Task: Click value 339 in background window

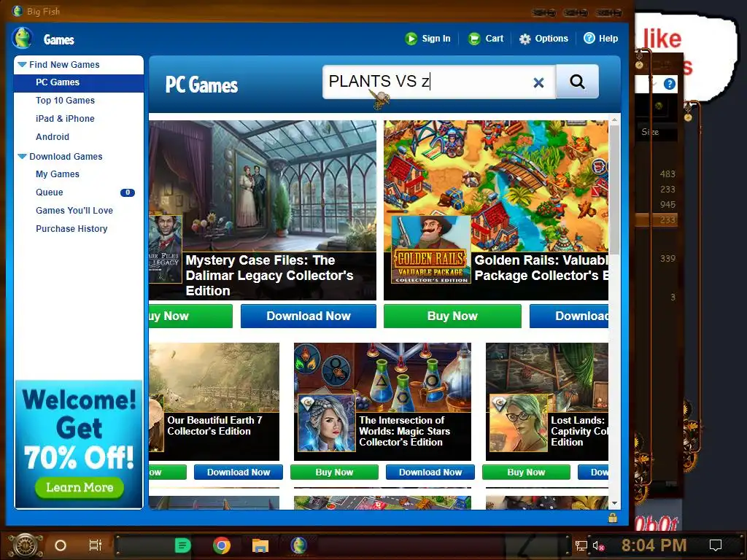Action: (667, 259)
